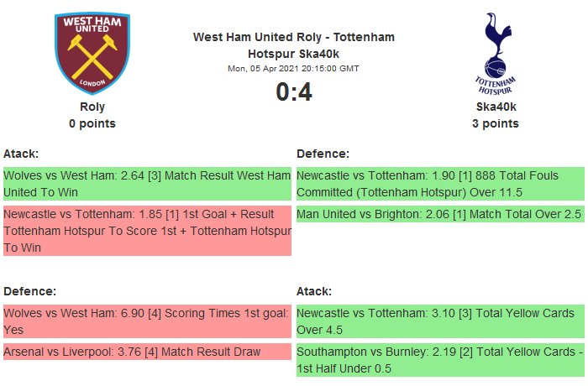Click the West Ham United crest logo
The width and height of the screenshot is (588, 386).
pos(92,52)
